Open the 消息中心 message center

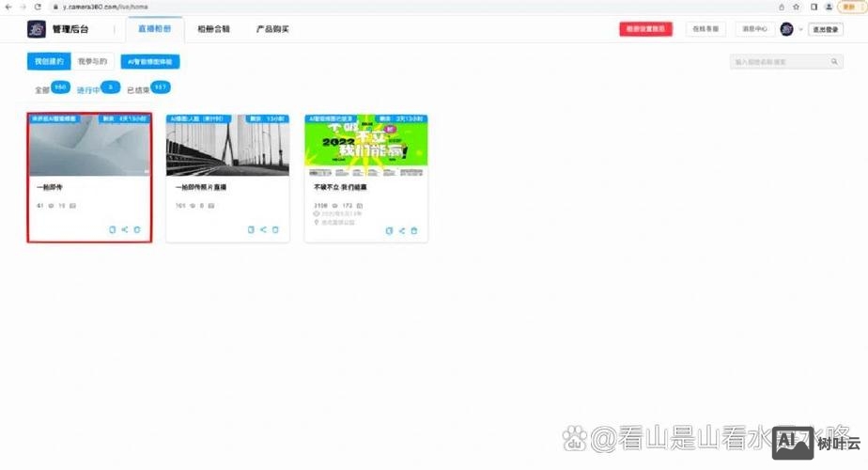pos(754,29)
